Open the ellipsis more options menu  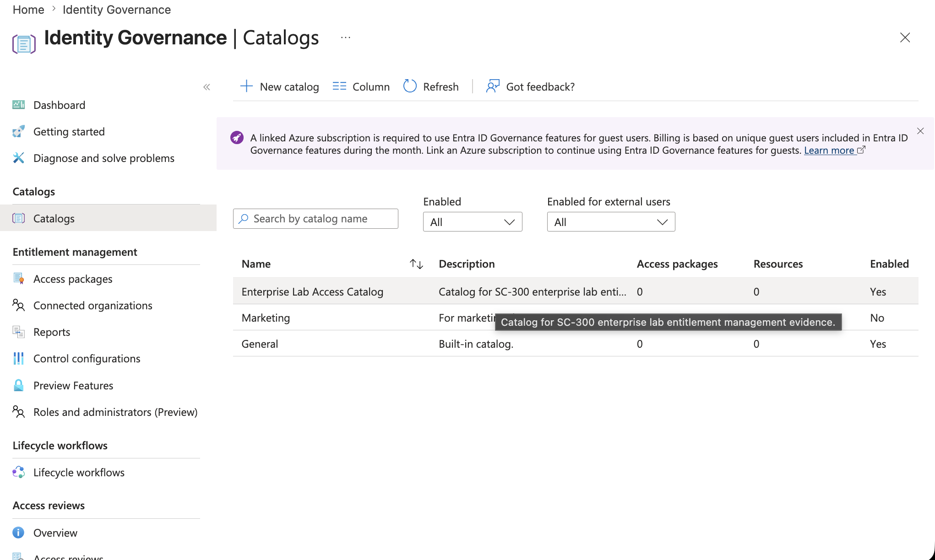pos(346,38)
